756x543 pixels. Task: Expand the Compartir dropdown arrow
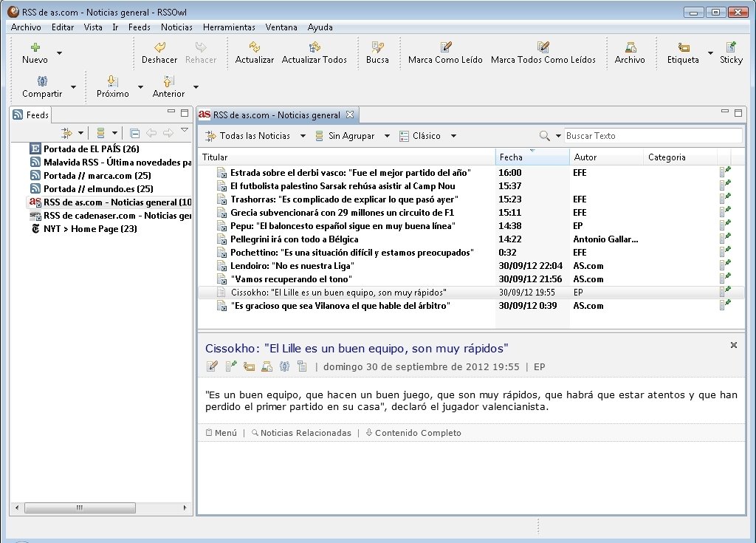73,87
